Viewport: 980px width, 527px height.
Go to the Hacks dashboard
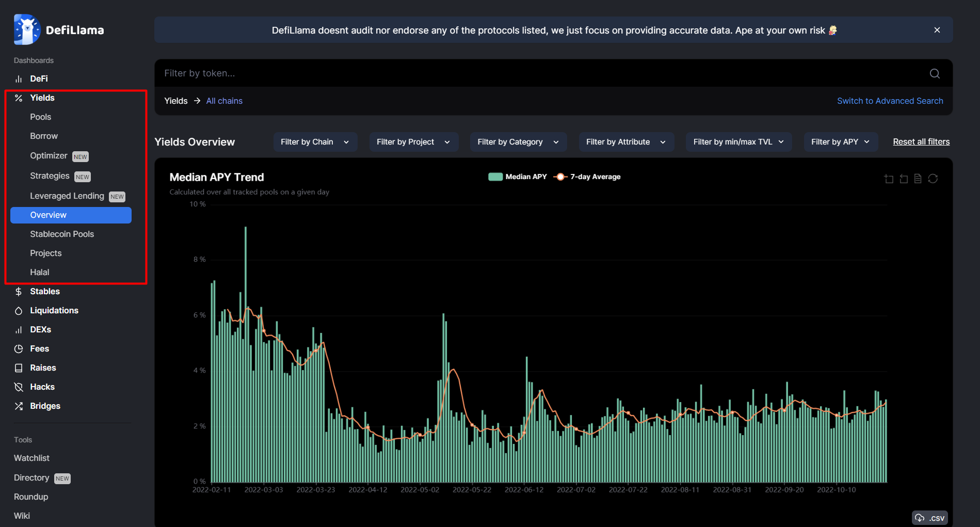coord(42,387)
